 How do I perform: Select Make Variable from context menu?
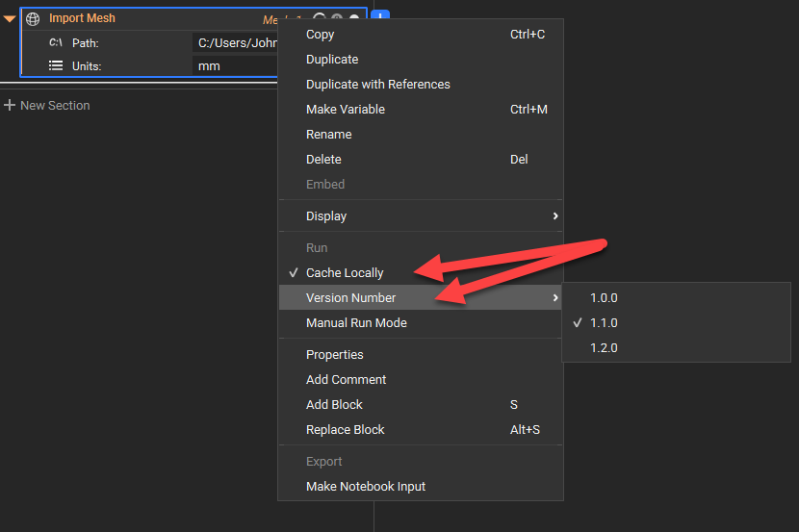click(345, 110)
